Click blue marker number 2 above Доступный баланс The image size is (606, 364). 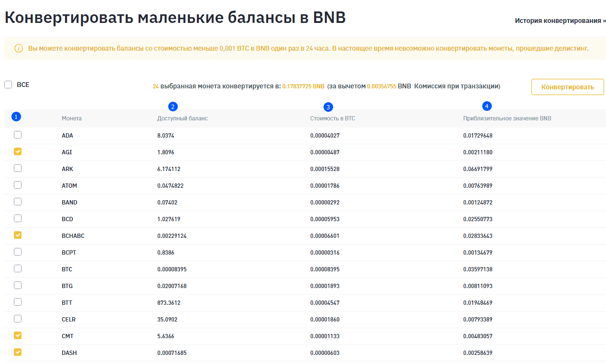[173, 107]
